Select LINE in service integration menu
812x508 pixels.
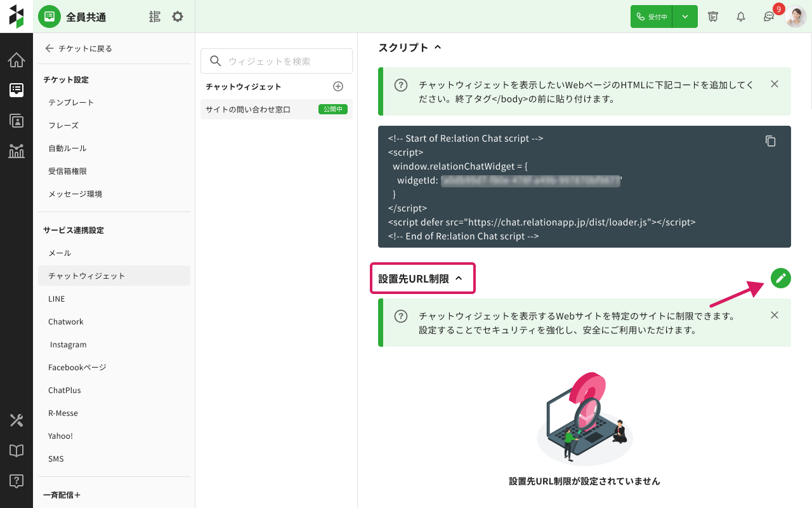(56, 298)
